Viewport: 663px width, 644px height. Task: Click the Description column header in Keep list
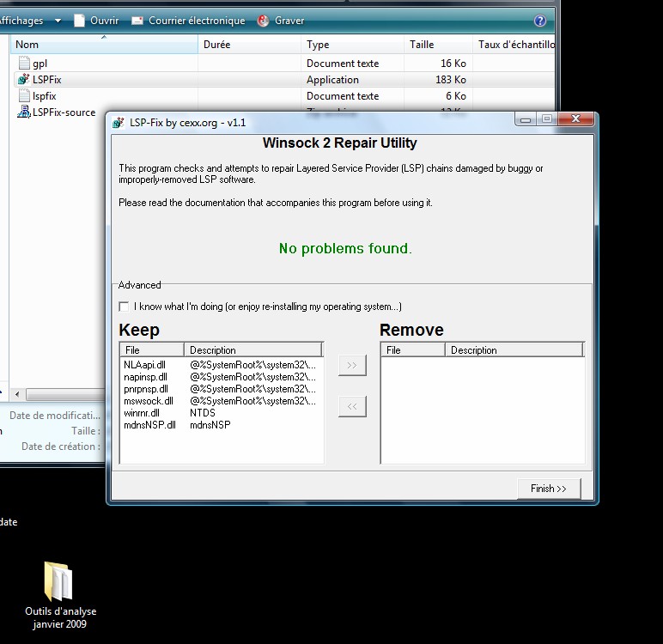click(x=253, y=350)
